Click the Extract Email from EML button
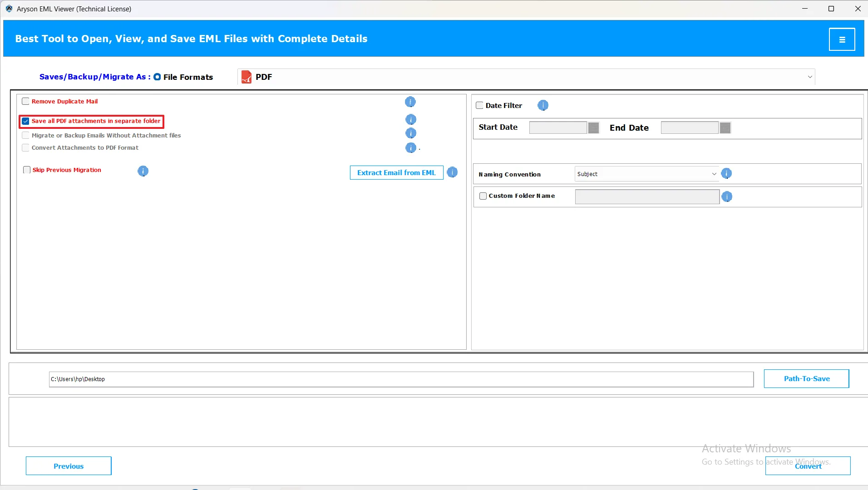Image resolution: width=868 pixels, height=490 pixels. pyautogui.click(x=396, y=173)
